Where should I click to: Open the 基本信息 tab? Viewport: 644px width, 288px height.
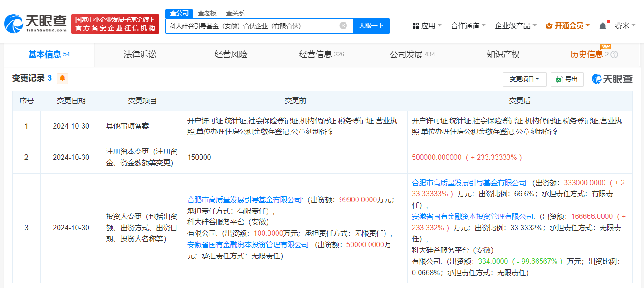[49, 55]
